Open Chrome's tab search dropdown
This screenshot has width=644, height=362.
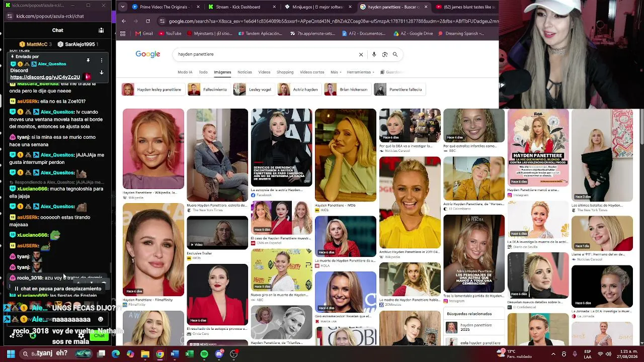point(123,7)
